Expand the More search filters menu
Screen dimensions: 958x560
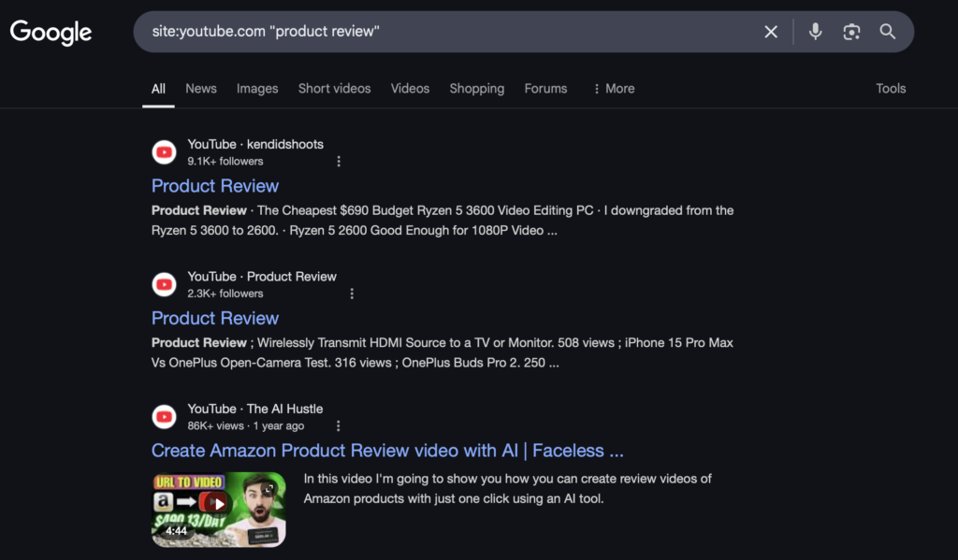pyautogui.click(x=614, y=89)
